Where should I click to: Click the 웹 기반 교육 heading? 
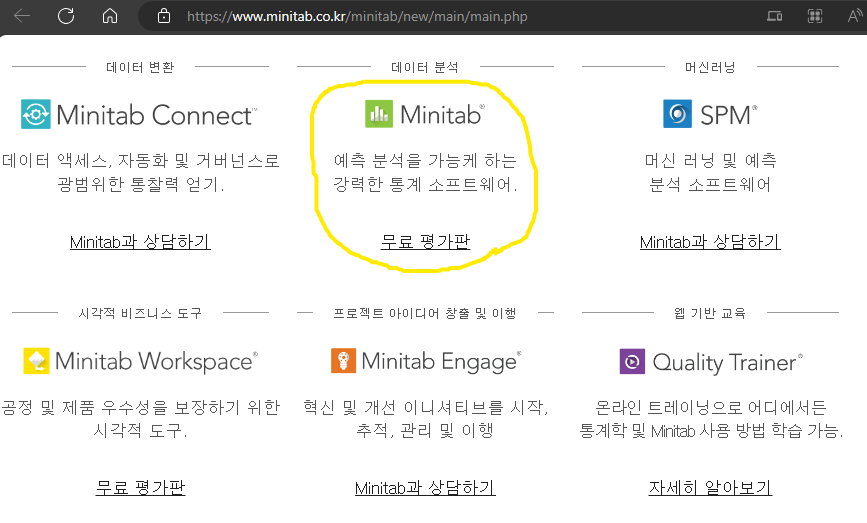click(711, 313)
